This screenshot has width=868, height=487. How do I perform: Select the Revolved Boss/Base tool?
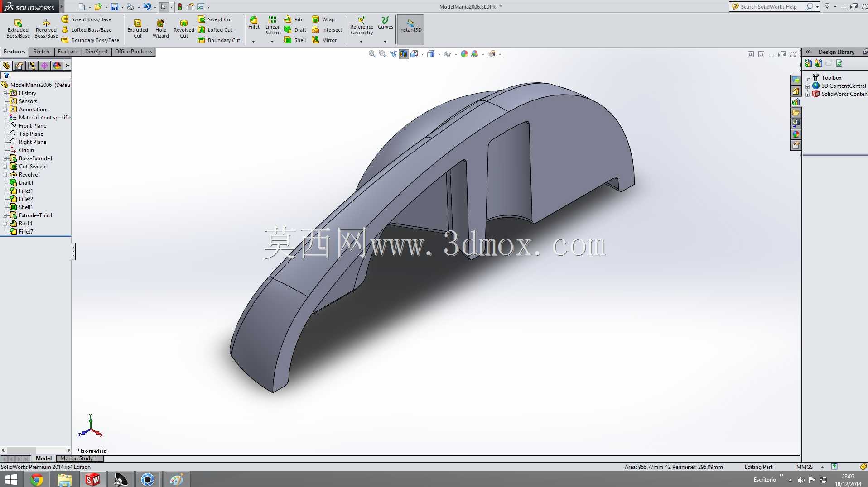point(46,29)
